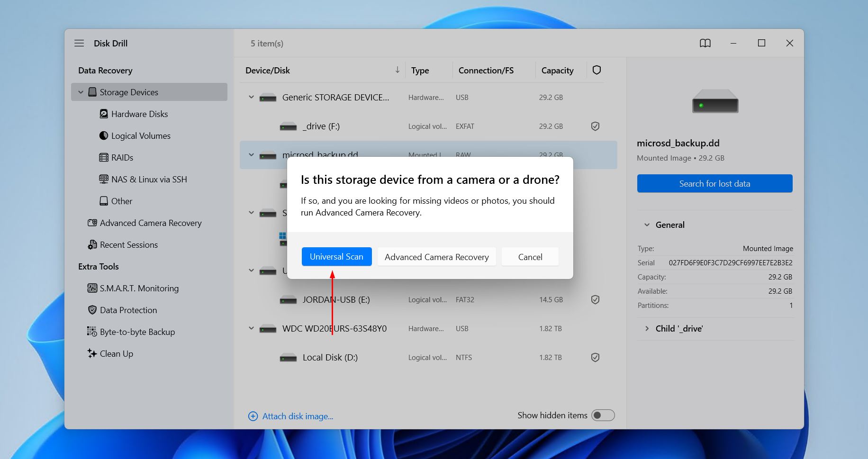Collapse the Storage Devices tree
Viewport: 868px width, 459px height.
(x=81, y=92)
